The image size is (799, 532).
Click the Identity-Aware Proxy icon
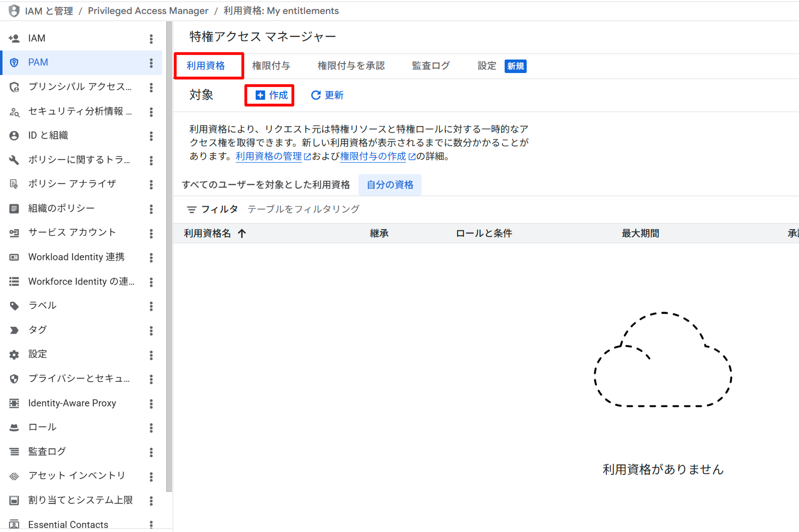(x=14, y=403)
